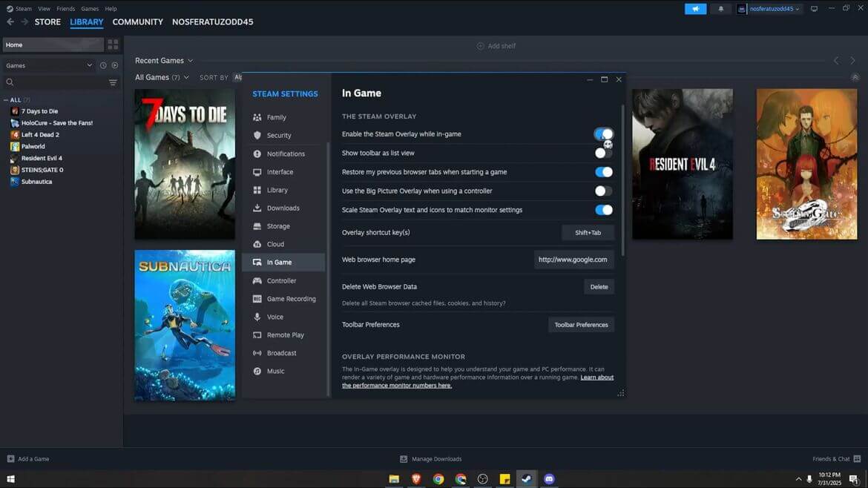The image size is (868, 488).
Task: Click the Shift+Tab overlay shortcut button
Action: pos(588,233)
